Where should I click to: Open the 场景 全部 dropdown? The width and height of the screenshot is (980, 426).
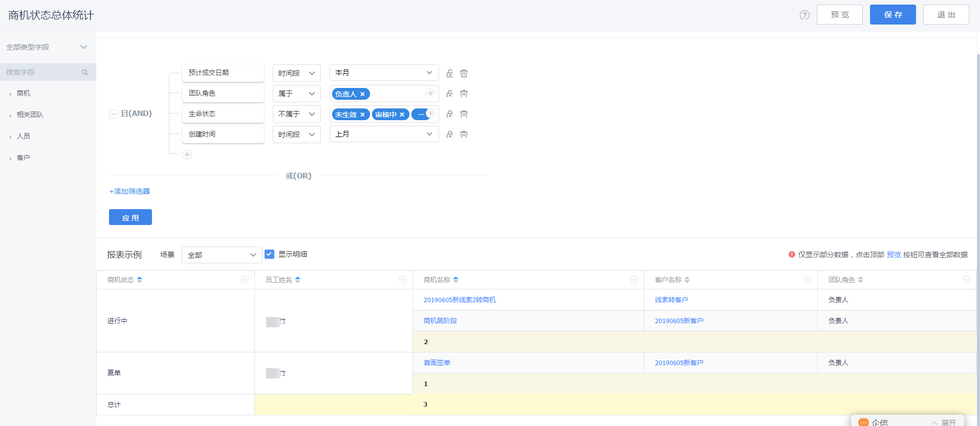tap(222, 255)
